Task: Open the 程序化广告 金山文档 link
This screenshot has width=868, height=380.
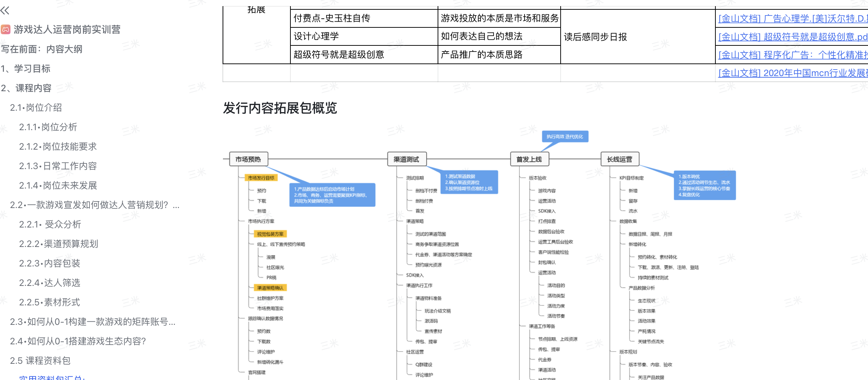Action: [792, 55]
